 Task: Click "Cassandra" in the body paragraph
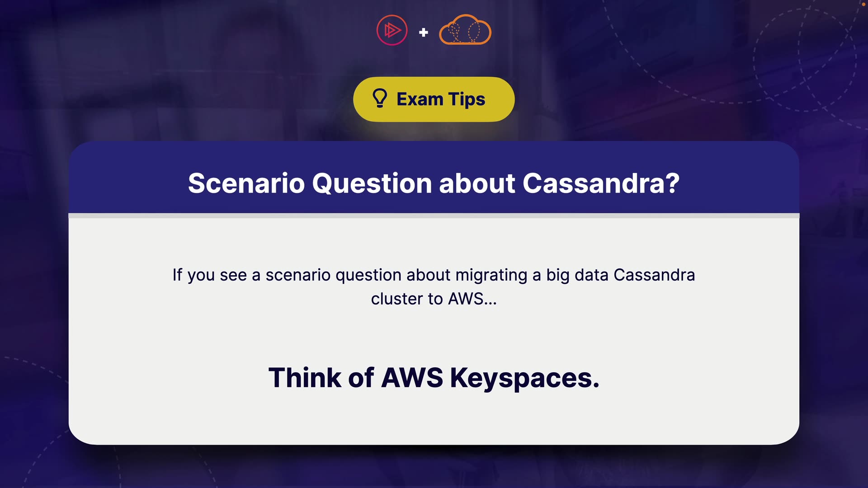(x=654, y=275)
